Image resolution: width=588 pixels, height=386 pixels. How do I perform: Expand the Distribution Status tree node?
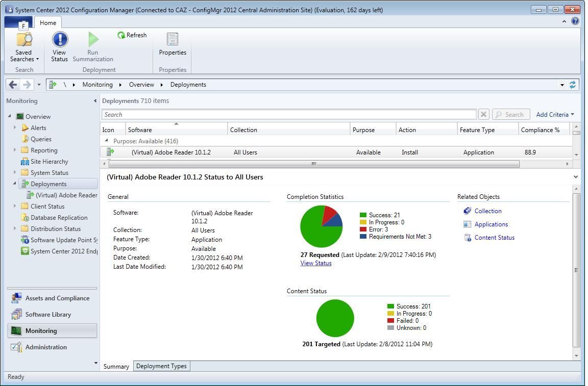click(15, 228)
